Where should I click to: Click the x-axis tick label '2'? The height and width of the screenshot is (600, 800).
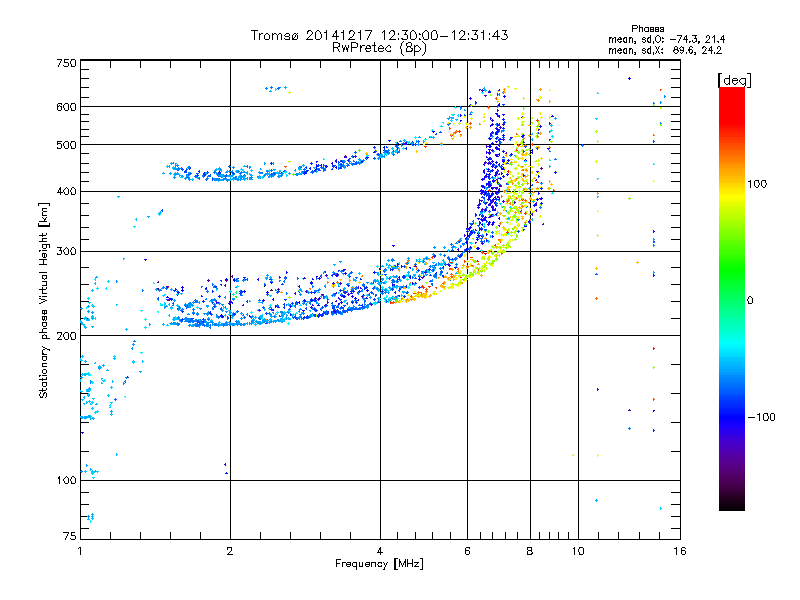tap(230, 551)
